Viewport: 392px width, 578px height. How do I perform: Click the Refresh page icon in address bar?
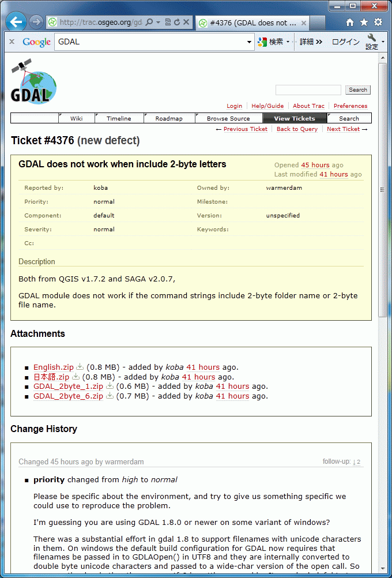(176, 22)
